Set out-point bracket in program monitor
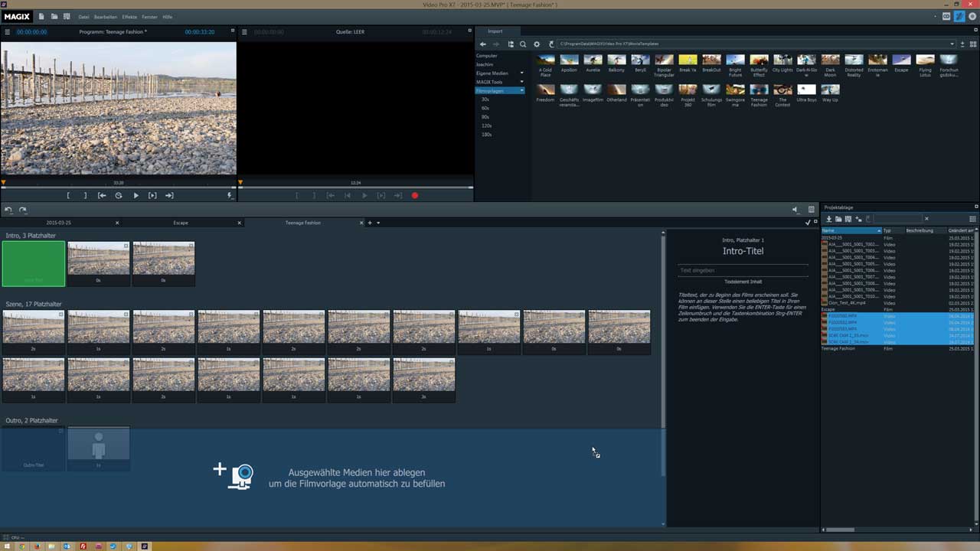This screenshot has width=980, height=551. [85, 196]
